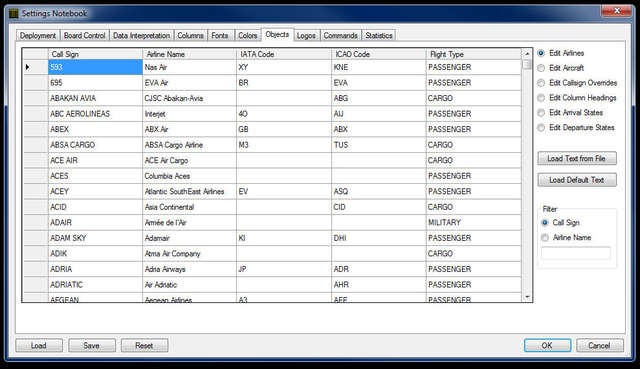Click the grid vertical scrollbar thumb
Screen dimensions: 640x369
[527, 64]
